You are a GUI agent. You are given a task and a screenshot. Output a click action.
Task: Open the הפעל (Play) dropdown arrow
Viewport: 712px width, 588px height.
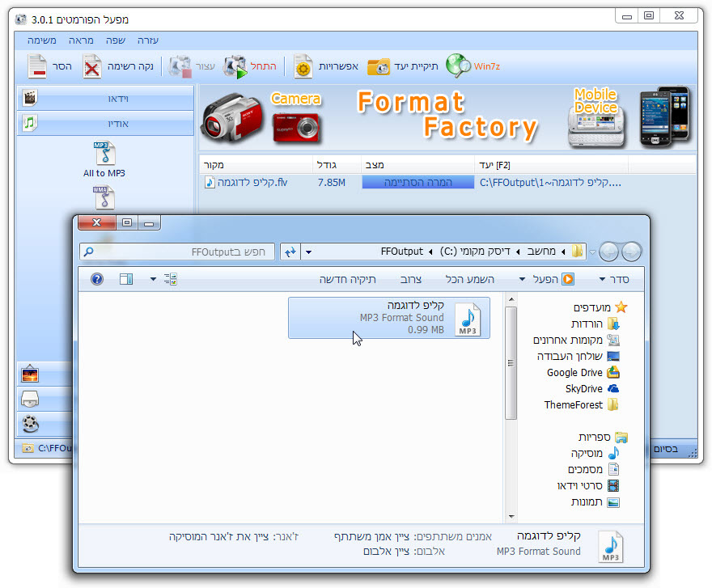[x=522, y=279]
